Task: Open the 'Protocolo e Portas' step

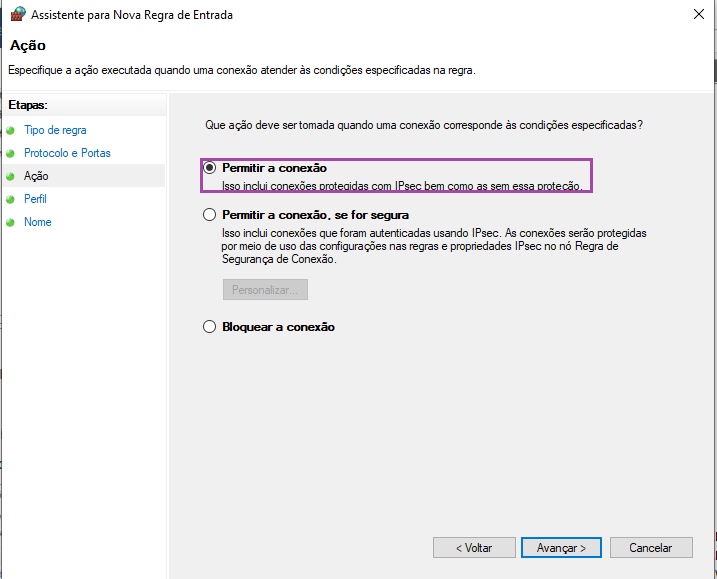Action: [67, 153]
